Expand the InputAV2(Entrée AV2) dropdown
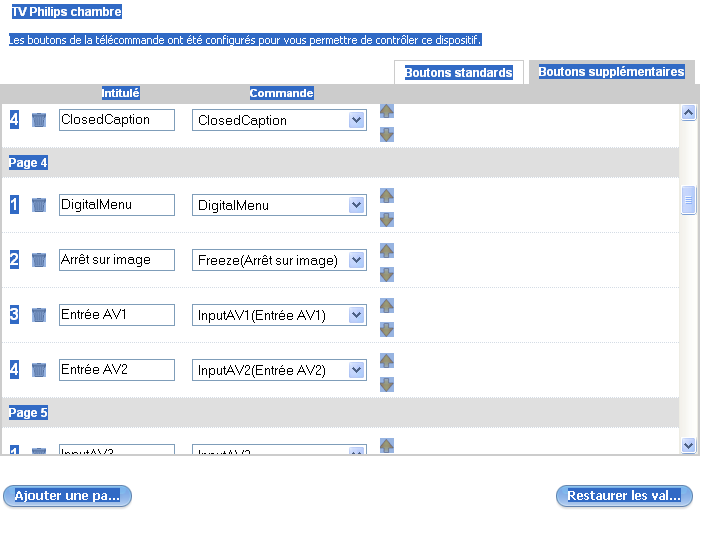The image size is (704, 550). click(357, 370)
